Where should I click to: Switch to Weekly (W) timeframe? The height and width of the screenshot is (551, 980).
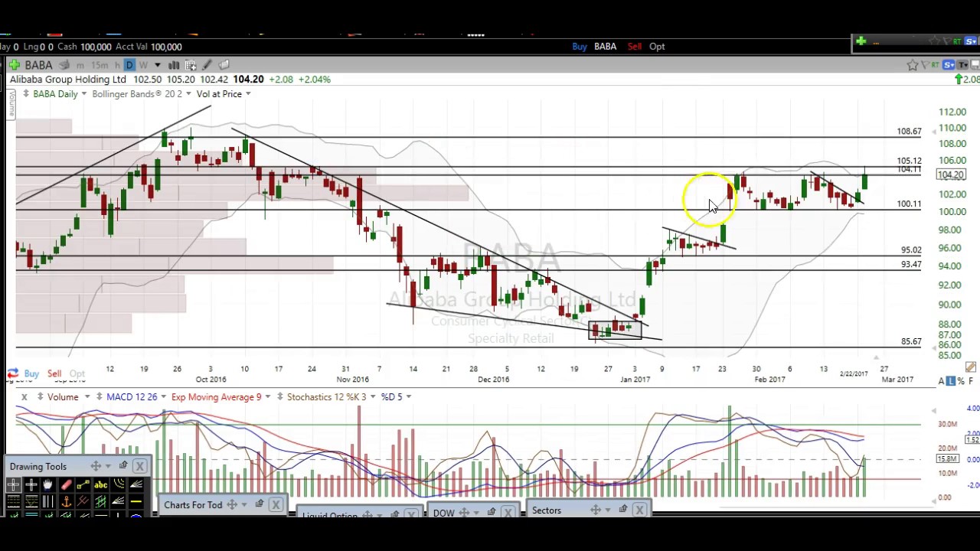pyautogui.click(x=143, y=65)
